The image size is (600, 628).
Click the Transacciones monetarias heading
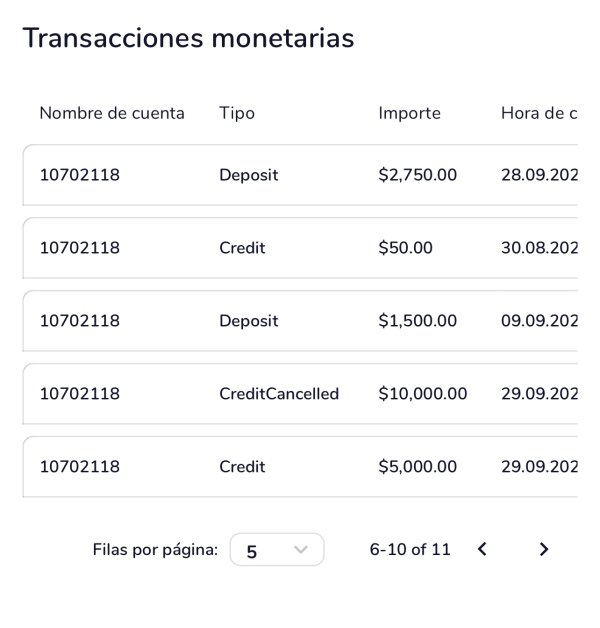click(x=188, y=38)
